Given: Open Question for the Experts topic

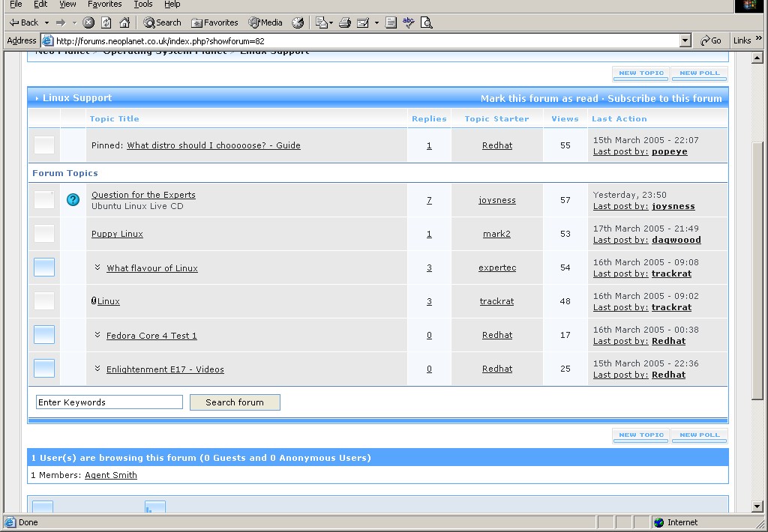Looking at the screenshot, I should tap(143, 195).
